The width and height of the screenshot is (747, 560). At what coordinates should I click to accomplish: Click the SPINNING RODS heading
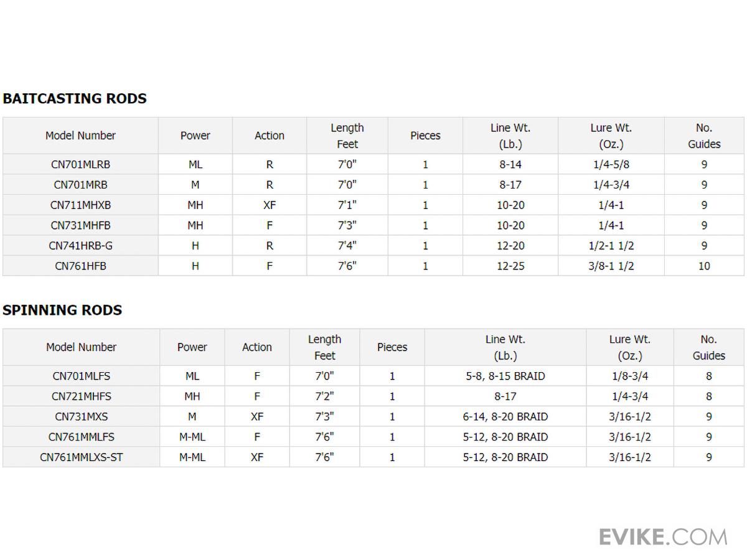(62, 310)
